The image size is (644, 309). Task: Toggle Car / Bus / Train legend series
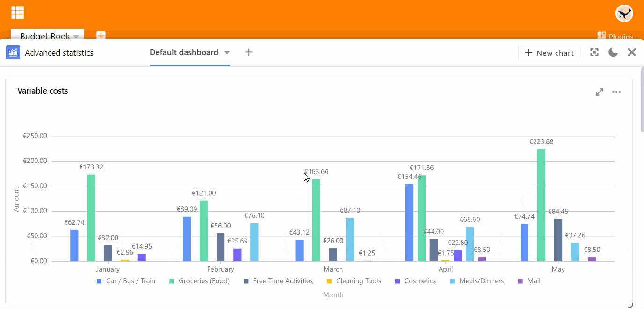126,281
